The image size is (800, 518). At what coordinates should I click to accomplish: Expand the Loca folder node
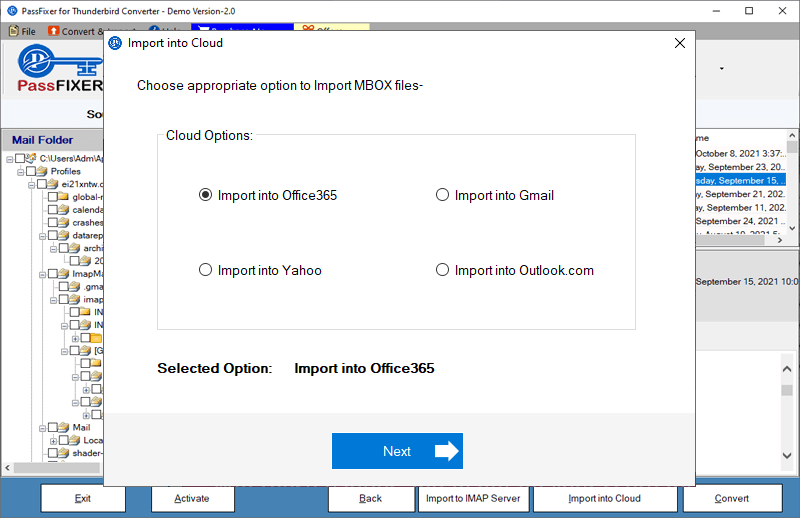point(54,441)
